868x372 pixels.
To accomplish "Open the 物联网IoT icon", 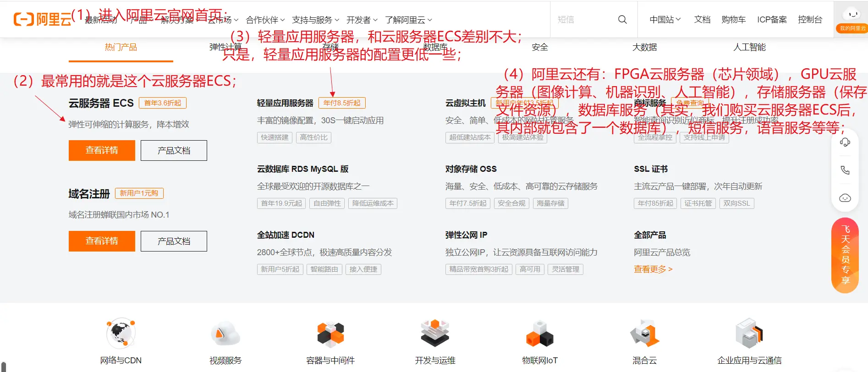I will (540, 334).
